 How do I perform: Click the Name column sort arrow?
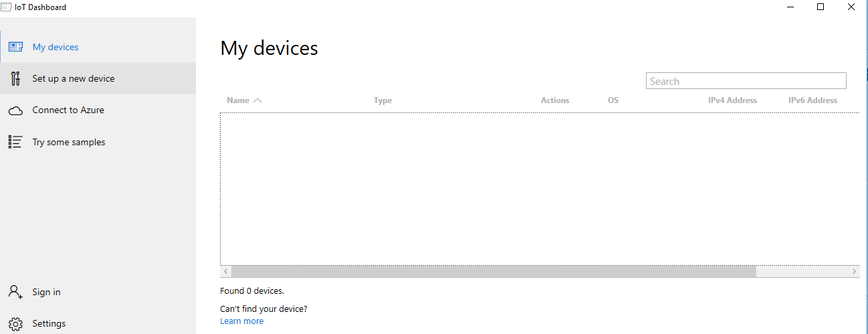pos(257,100)
